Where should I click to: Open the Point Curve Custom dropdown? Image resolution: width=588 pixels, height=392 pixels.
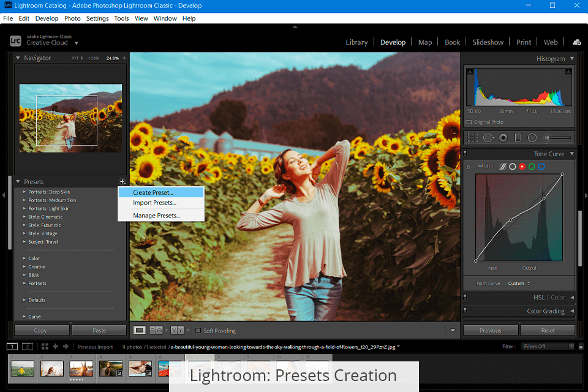coord(519,284)
